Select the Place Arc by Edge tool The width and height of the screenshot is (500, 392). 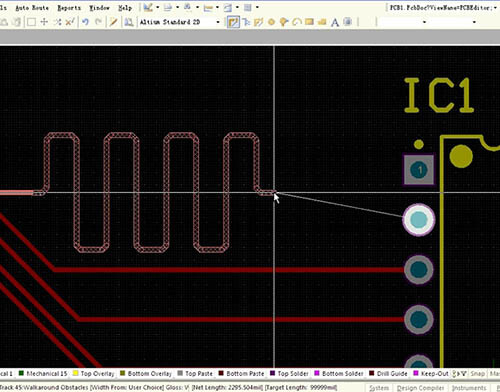(296, 22)
